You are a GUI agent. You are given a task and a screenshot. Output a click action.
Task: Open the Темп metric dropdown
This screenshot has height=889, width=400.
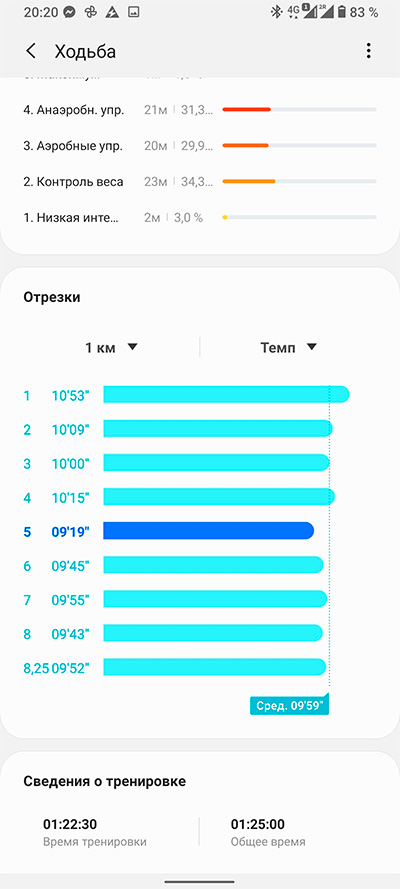(x=288, y=348)
